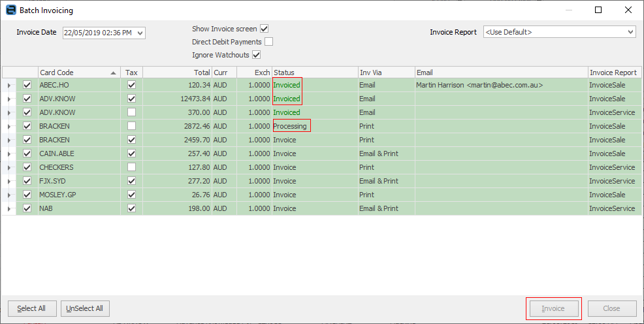Maximize the Batch Invoicing window

pyautogui.click(x=598, y=10)
